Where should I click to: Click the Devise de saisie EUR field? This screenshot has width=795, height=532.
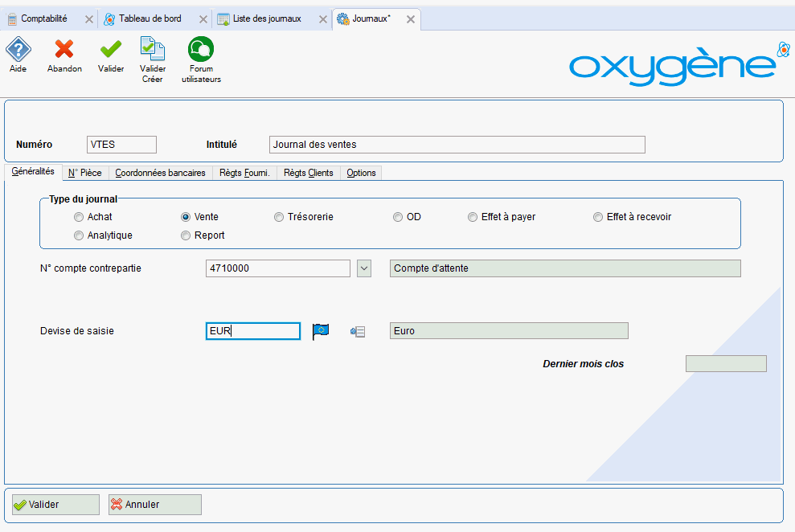(253, 331)
